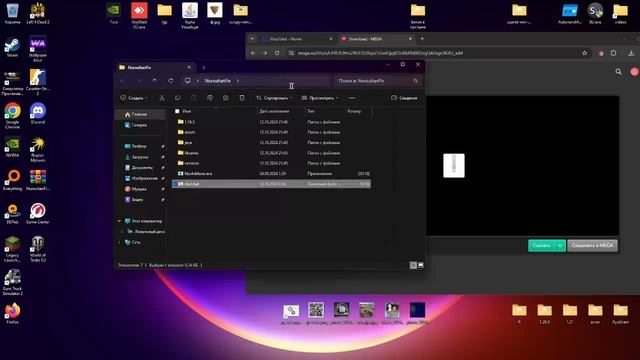
Task: Open the AnyDesk exe on the desktop
Action: point(139,16)
